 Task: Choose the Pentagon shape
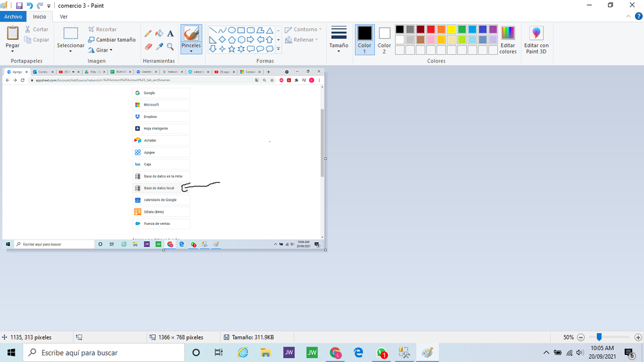231,40
